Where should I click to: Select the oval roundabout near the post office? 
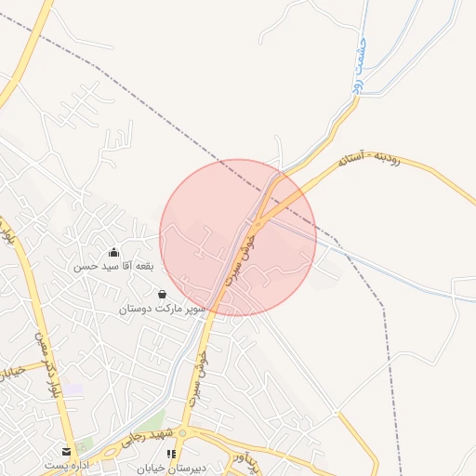pyautogui.click(x=110, y=452)
